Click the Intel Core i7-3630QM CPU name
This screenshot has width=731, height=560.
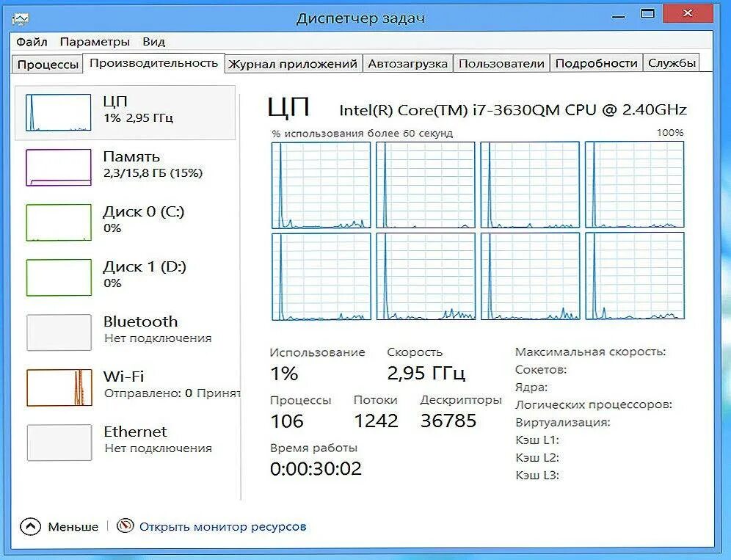[x=513, y=110]
